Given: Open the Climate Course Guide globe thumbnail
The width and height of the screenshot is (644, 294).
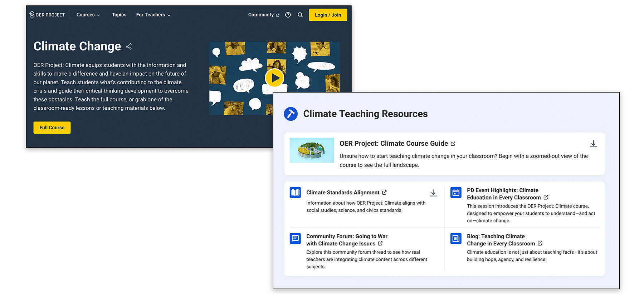Looking at the screenshot, I should (312, 150).
